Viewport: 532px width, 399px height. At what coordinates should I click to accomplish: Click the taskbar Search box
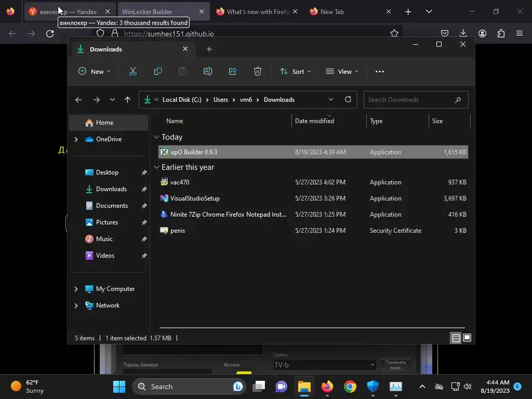coord(188,387)
